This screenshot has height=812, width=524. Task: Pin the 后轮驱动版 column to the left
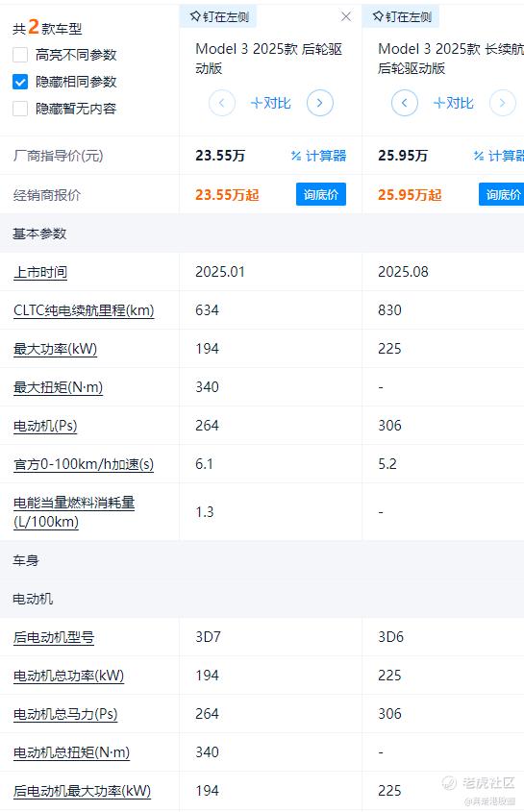218,16
